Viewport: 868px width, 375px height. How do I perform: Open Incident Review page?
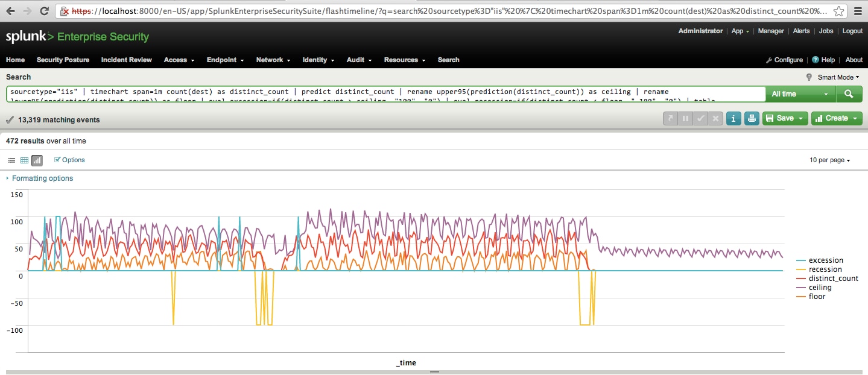click(x=127, y=60)
